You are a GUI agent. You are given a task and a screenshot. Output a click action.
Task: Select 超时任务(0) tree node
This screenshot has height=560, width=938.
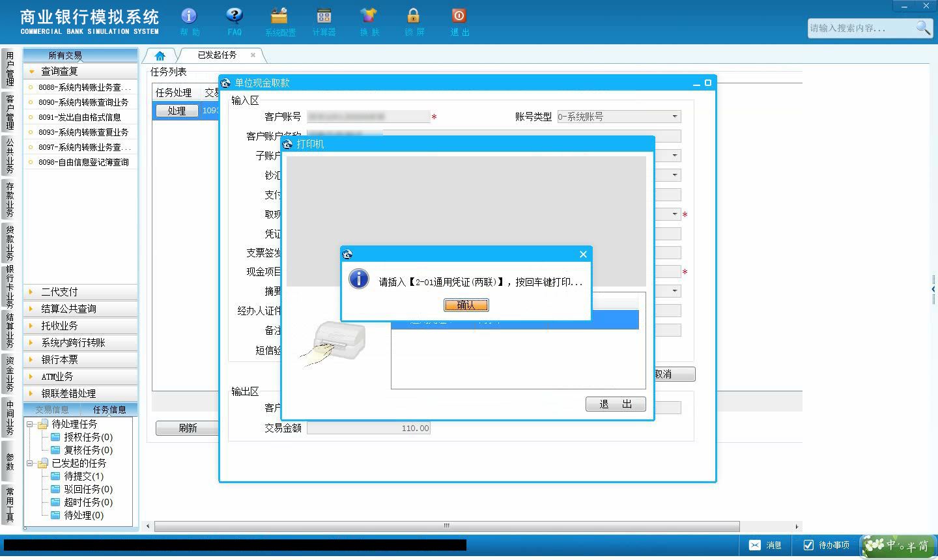point(88,502)
